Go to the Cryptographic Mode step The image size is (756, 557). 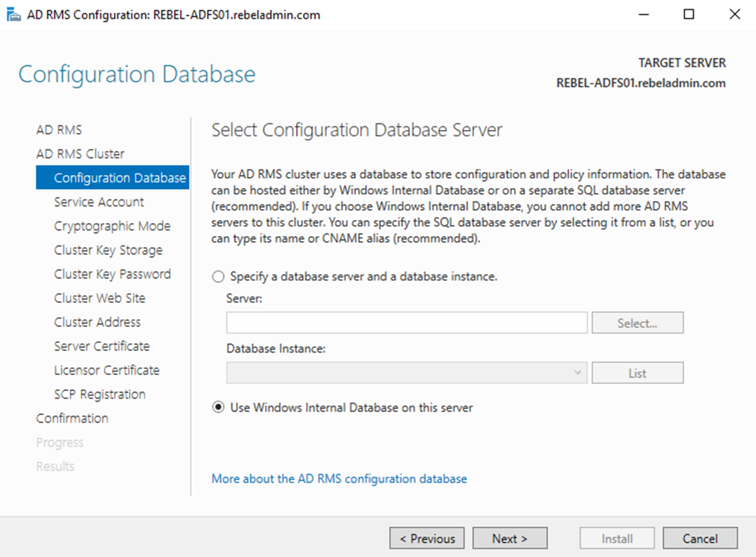[x=112, y=226]
